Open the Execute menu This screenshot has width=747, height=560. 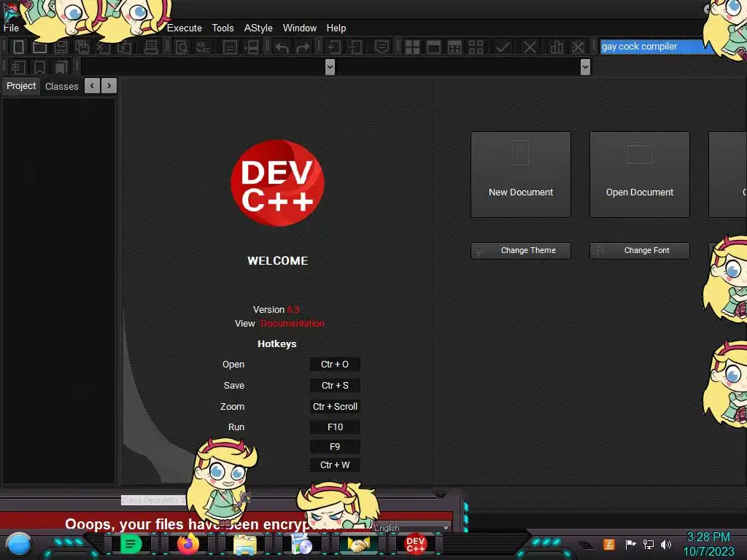pyautogui.click(x=185, y=28)
